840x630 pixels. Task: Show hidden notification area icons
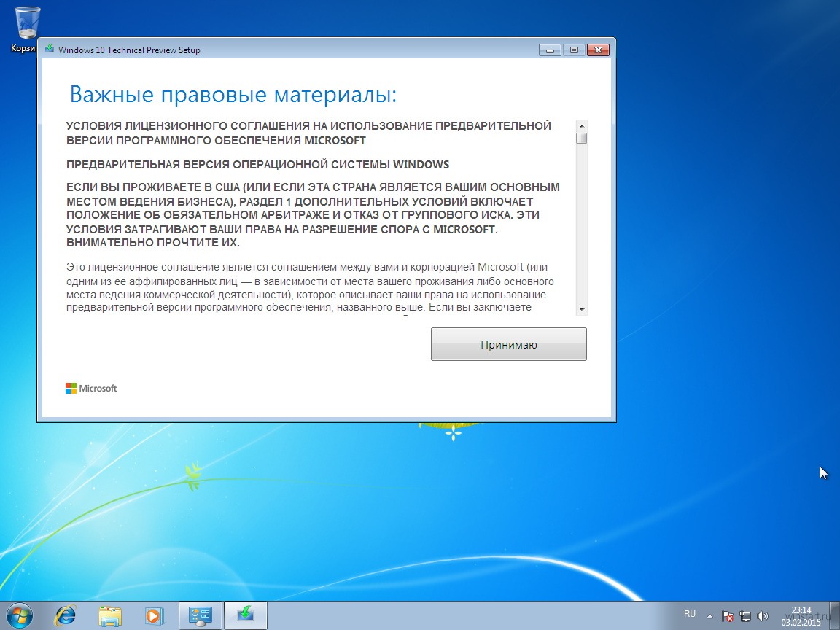[709, 616]
